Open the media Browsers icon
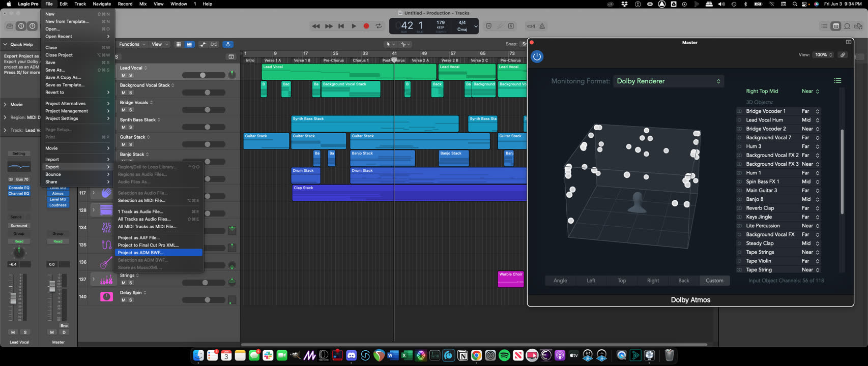Viewport: 868px width, 366px height. coord(859,26)
